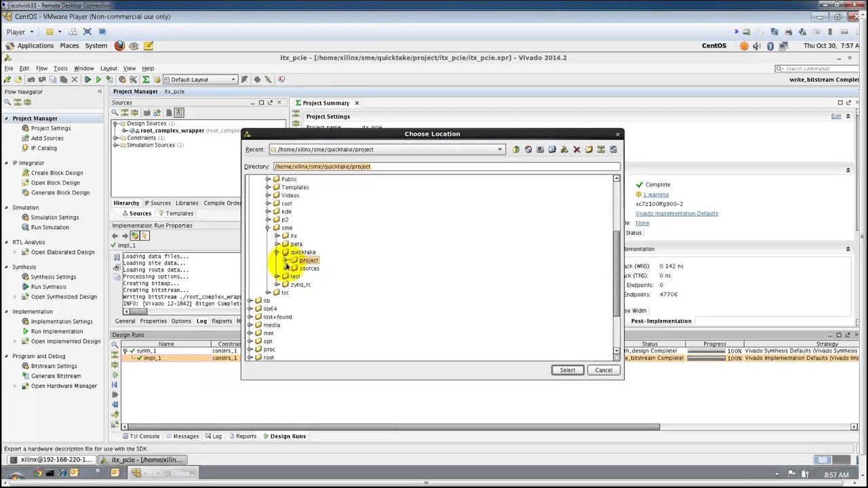Click Generate Bitstream in Flow Navigator
The image size is (868, 488).
click(56, 375)
